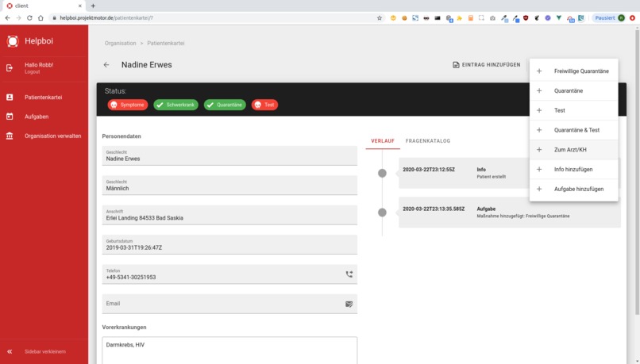Screen dimensions: 640x364
Task: Click the Logout link under Hallo Robb
Action: click(x=33, y=71)
